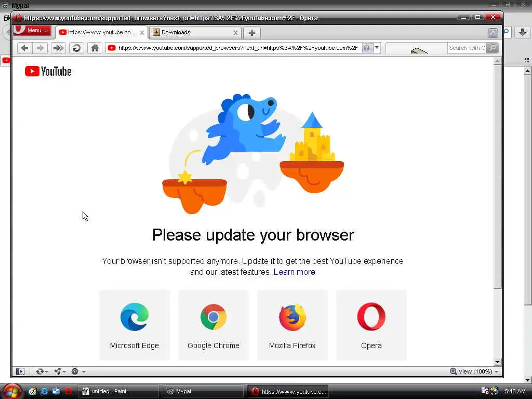Click the address bar URL field
Image resolution: width=532 pixels, height=399 pixels.
click(238, 48)
